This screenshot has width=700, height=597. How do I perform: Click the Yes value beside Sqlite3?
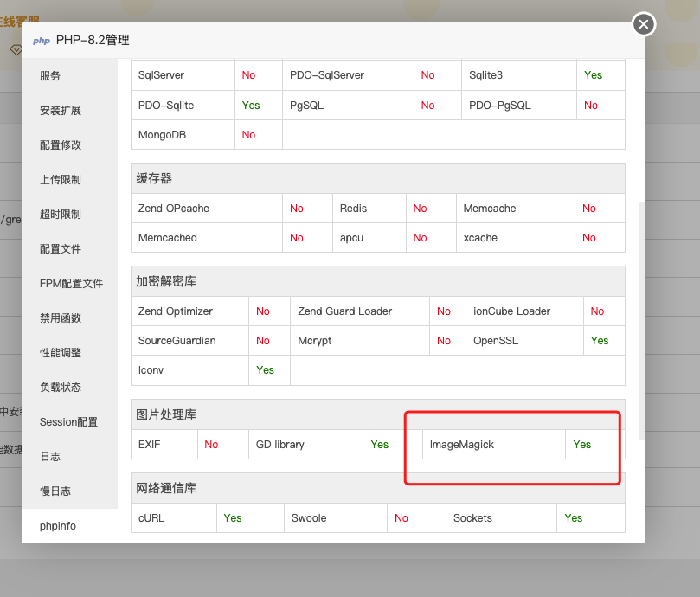point(593,75)
